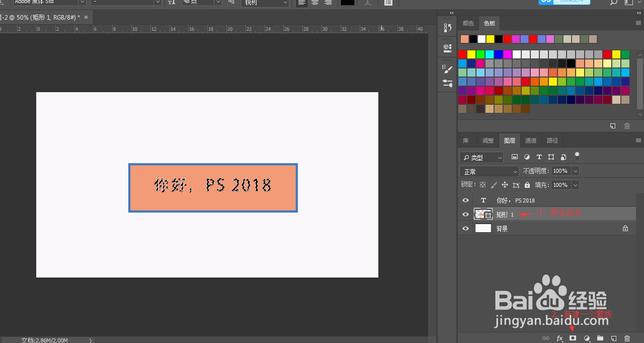The image size is (644, 343).
Task: Open the layer styles fx icon
Action: tap(560, 338)
